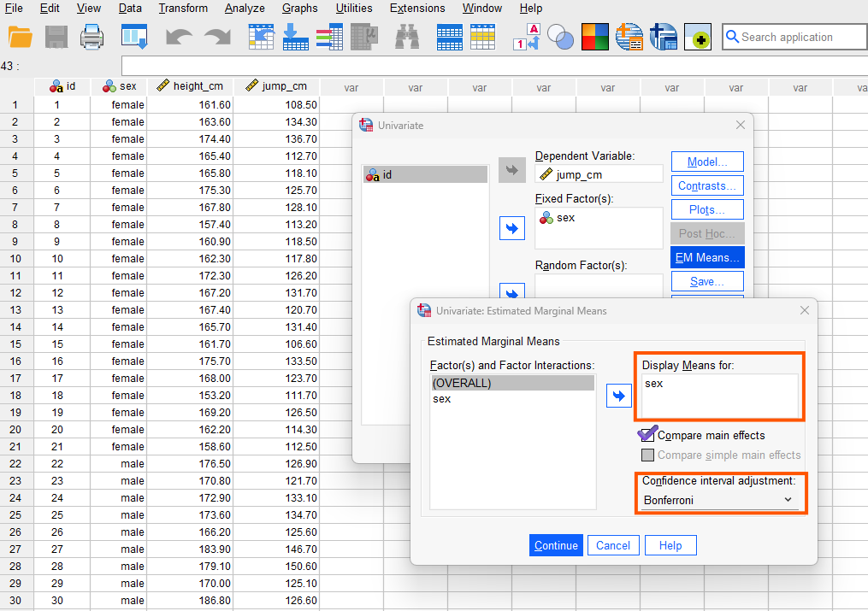Click the Recall recently used dialogs icon
The height and width of the screenshot is (611, 868).
coord(134,37)
